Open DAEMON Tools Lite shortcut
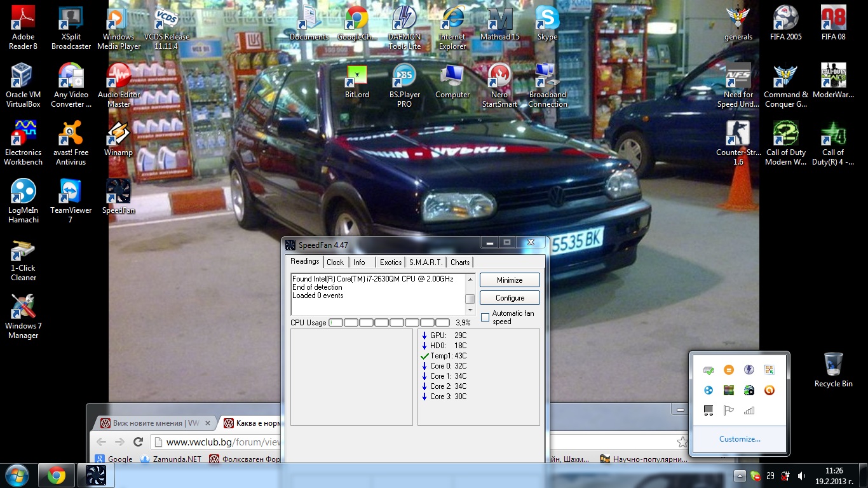 pyautogui.click(x=404, y=20)
